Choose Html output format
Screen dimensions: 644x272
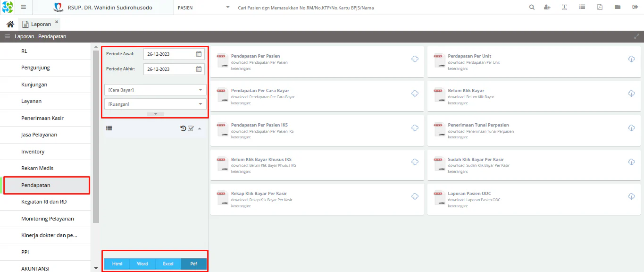[117, 264]
